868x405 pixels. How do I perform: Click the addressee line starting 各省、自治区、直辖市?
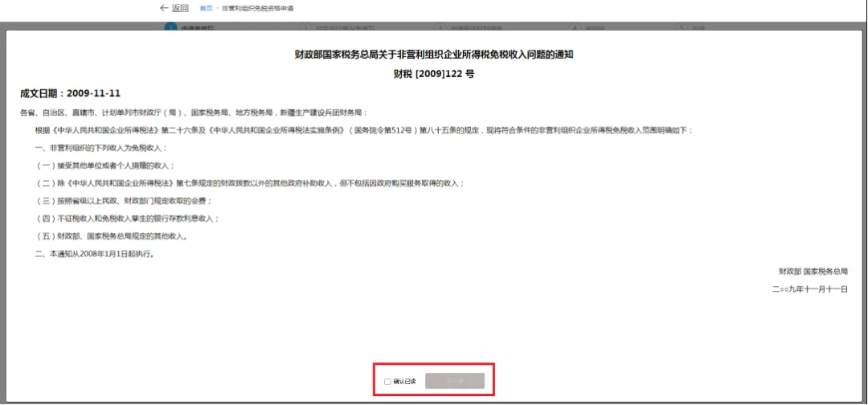194,112
